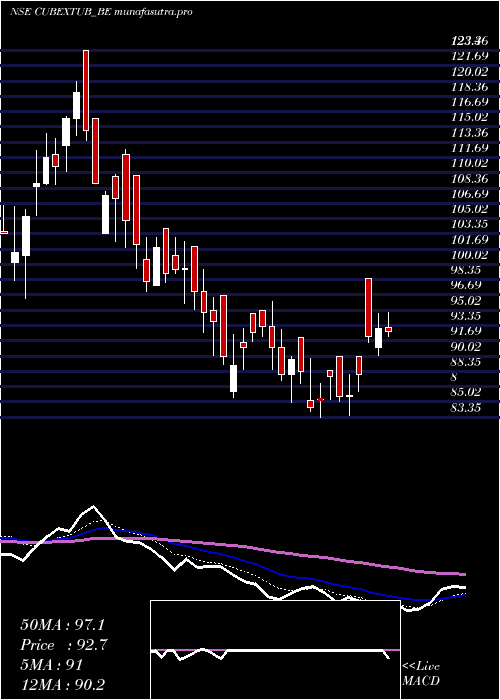Select the 85.02 price axis label

pos(466,392)
